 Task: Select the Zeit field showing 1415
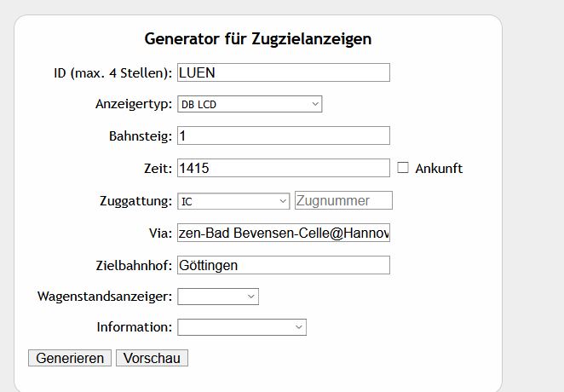tap(283, 169)
